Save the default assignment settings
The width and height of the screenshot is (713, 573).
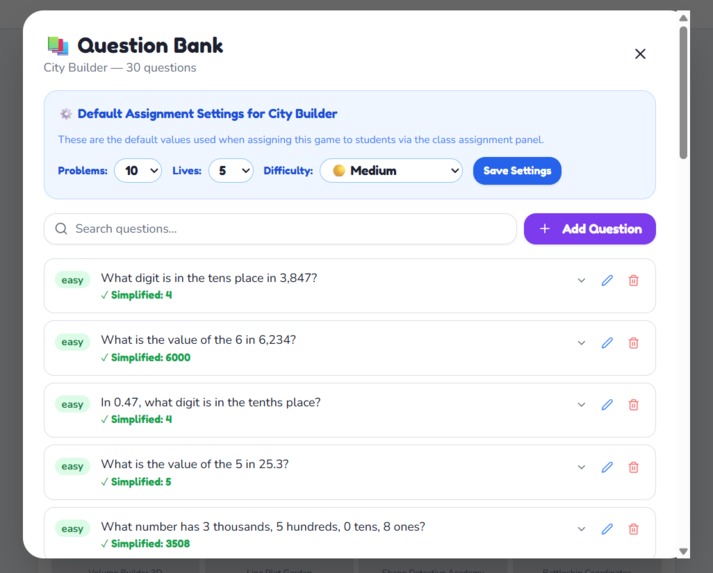(x=517, y=171)
